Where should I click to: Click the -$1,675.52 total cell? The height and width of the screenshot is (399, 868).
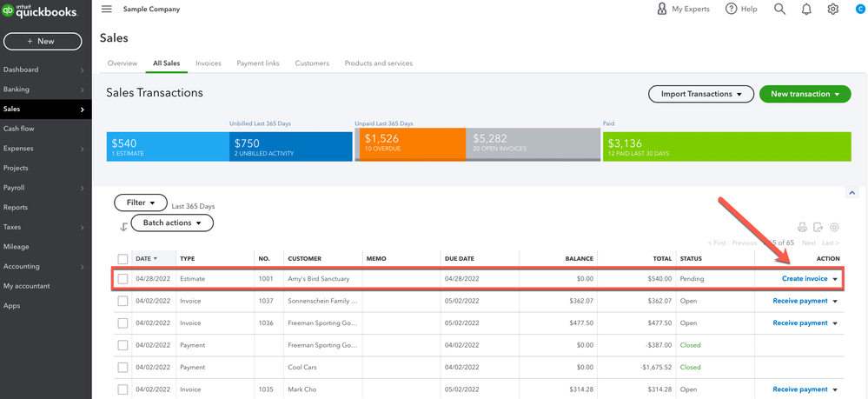click(655, 368)
